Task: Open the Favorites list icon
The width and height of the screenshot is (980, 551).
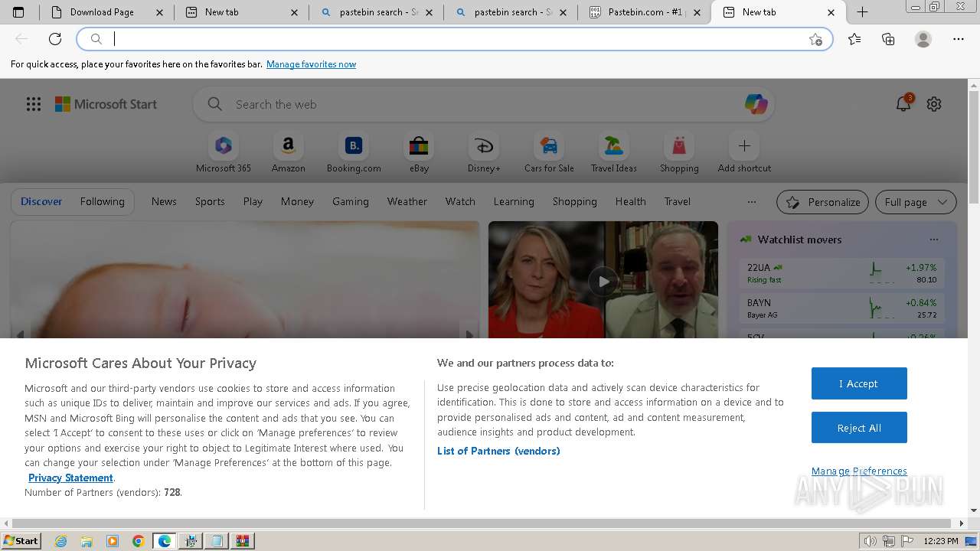Action: coord(854,39)
